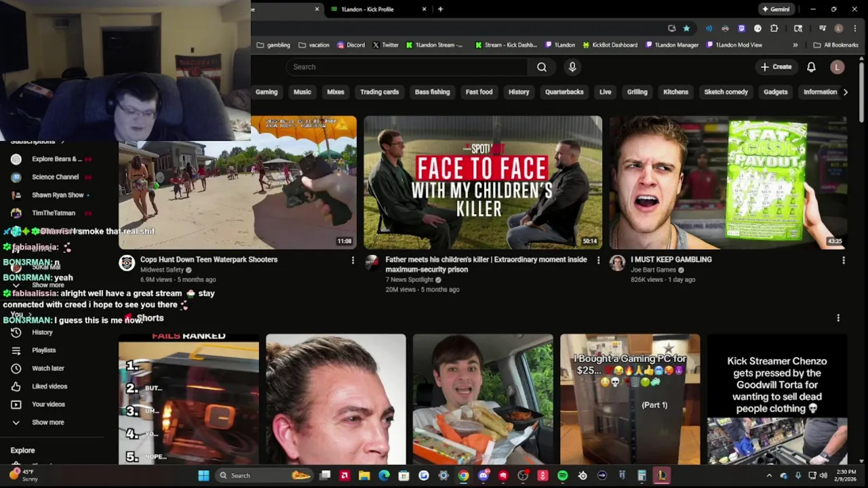Open Liked videos in the sidebar
This screenshot has height=488, width=868.
click(x=50, y=386)
